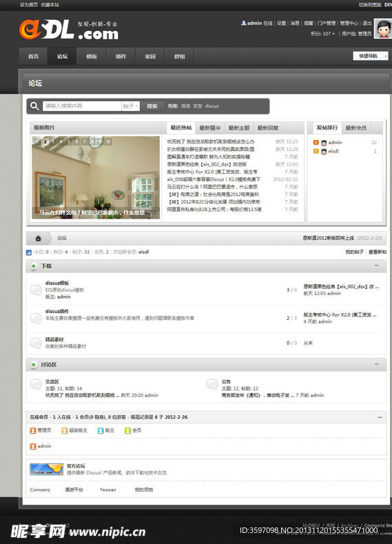This screenshot has height=544, width=392.
Task: Open the 模板 nav tab
Action: pyautogui.click(x=92, y=57)
